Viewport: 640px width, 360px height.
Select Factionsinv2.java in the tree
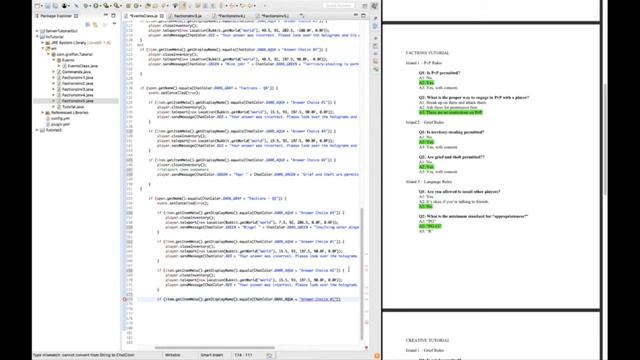(x=75, y=83)
